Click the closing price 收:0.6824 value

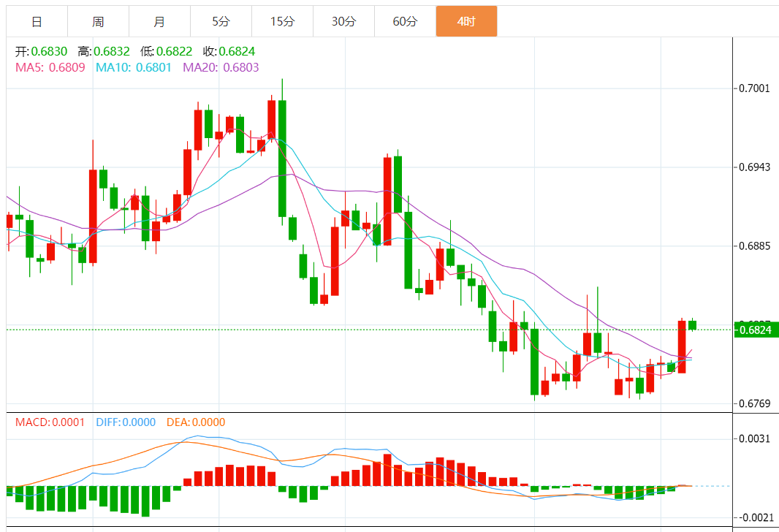[x=229, y=51]
